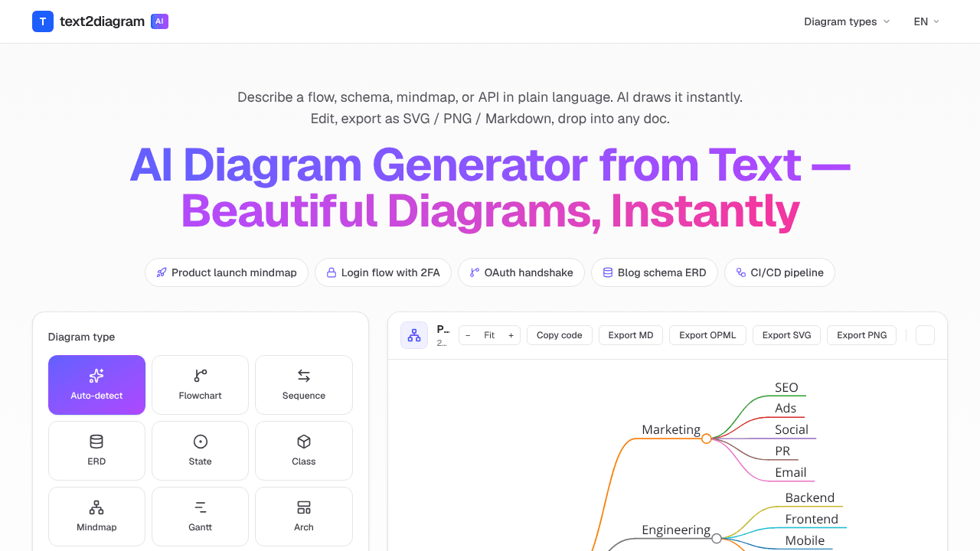Click the blue T logo icon
This screenshot has height=551, width=980.
tap(43, 21)
